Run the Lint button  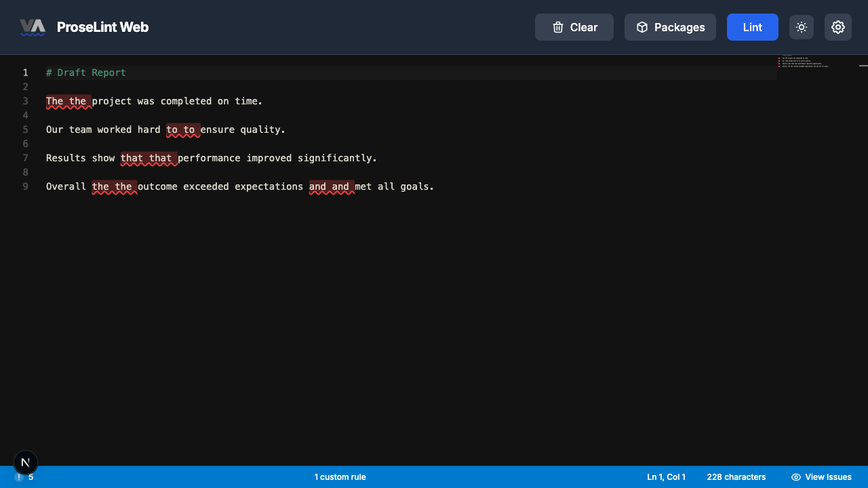tap(752, 27)
